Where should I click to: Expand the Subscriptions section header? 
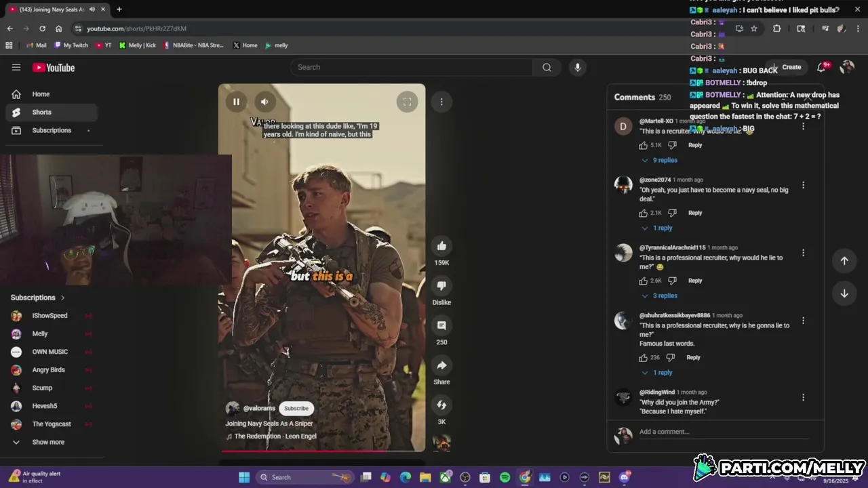click(38, 298)
